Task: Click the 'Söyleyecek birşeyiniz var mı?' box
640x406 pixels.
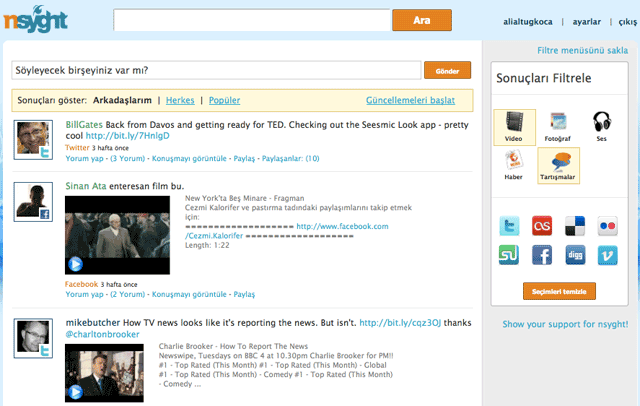Action: coord(216,70)
